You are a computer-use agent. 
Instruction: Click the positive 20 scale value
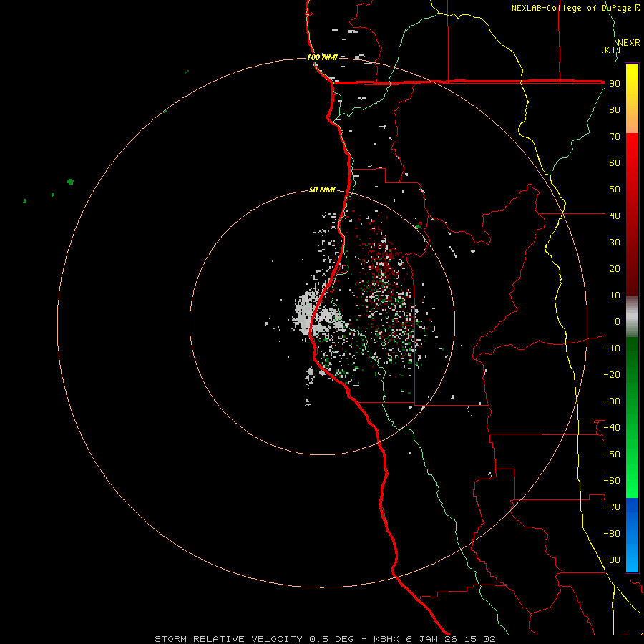coord(615,269)
